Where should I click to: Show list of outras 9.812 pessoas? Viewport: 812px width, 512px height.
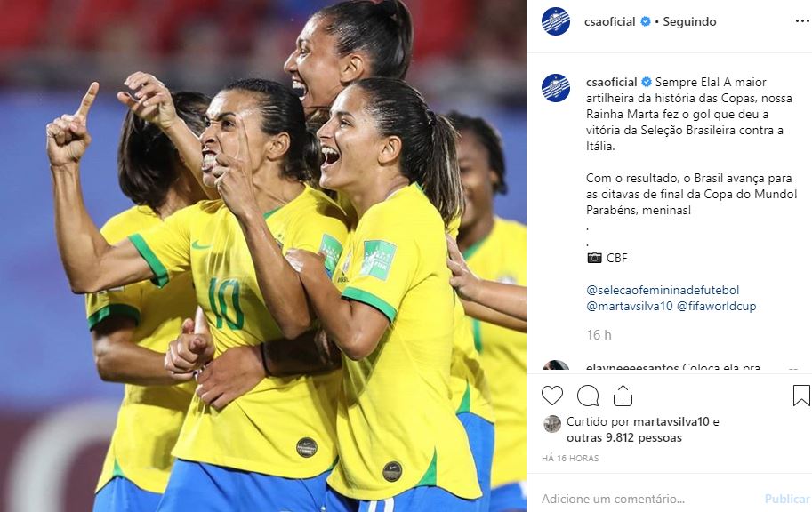[624, 437]
